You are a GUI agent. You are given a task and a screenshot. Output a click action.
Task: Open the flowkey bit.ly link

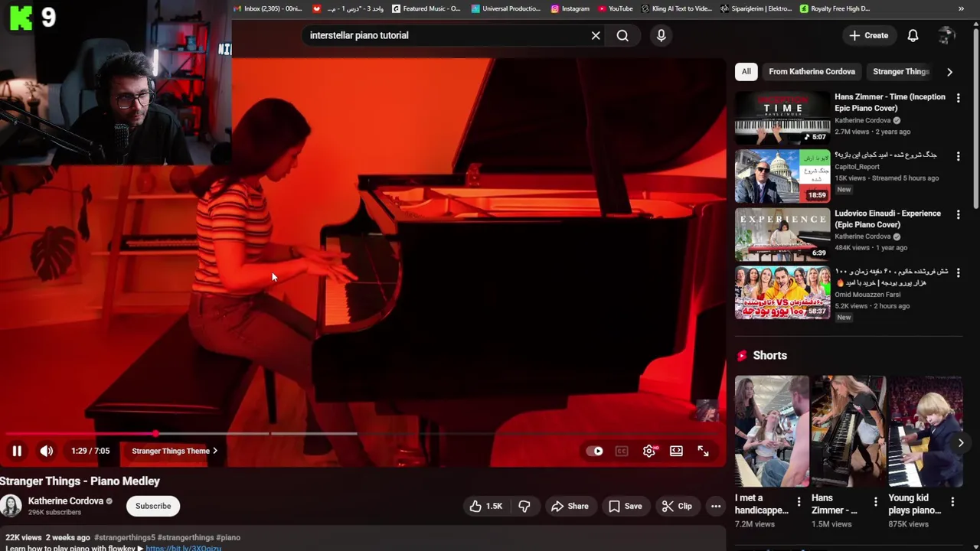[183, 548]
